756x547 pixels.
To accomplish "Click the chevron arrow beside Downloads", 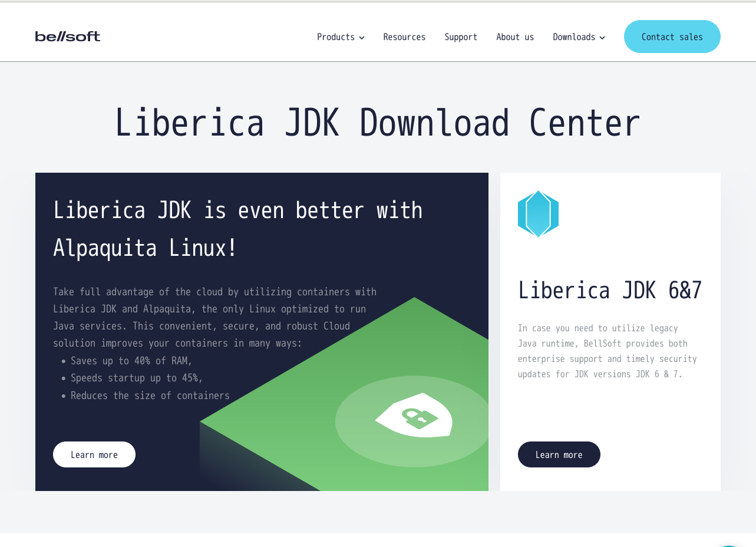I will tap(602, 38).
